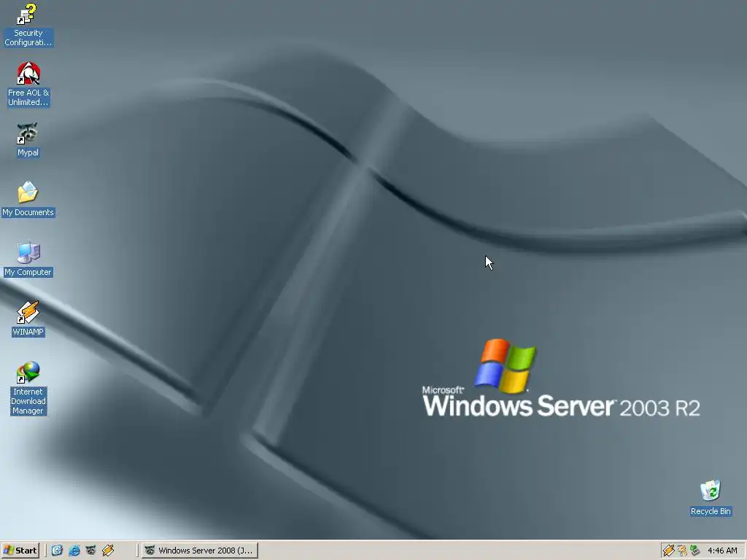Switch to the Windows Server 2008 taskbar window

point(200,551)
